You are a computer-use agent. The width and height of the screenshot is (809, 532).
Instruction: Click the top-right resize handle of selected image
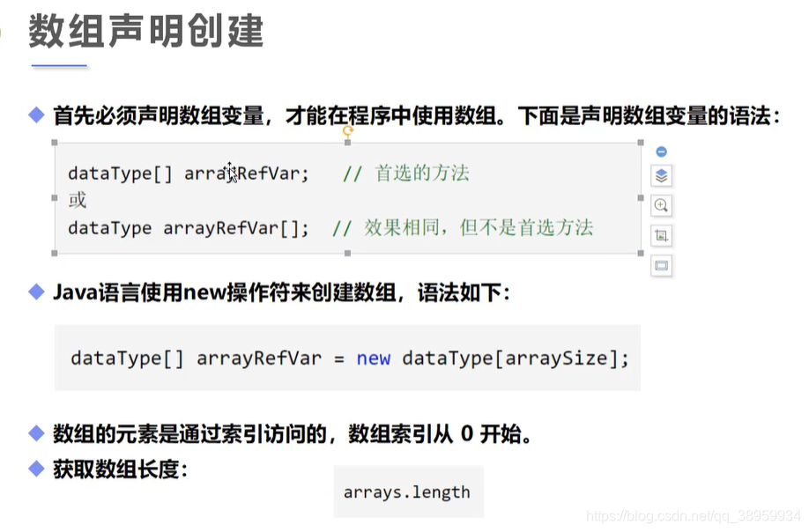coord(641,143)
